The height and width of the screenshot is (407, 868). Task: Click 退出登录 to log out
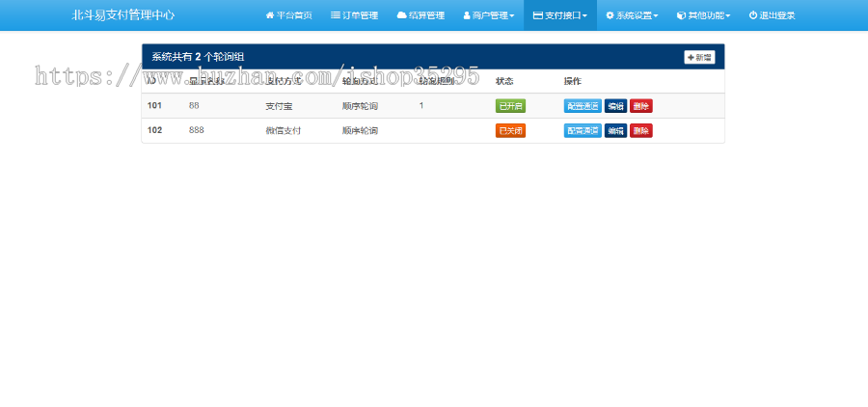pos(772,15)
